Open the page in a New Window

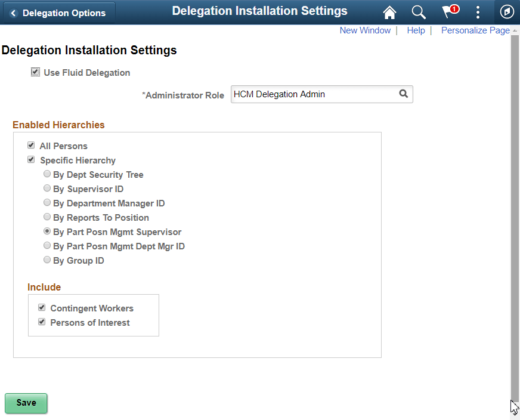click(365, 30)
